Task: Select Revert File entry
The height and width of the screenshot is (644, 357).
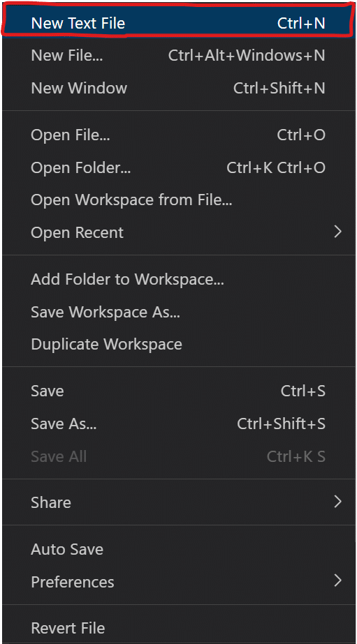Action: (178, 628)
